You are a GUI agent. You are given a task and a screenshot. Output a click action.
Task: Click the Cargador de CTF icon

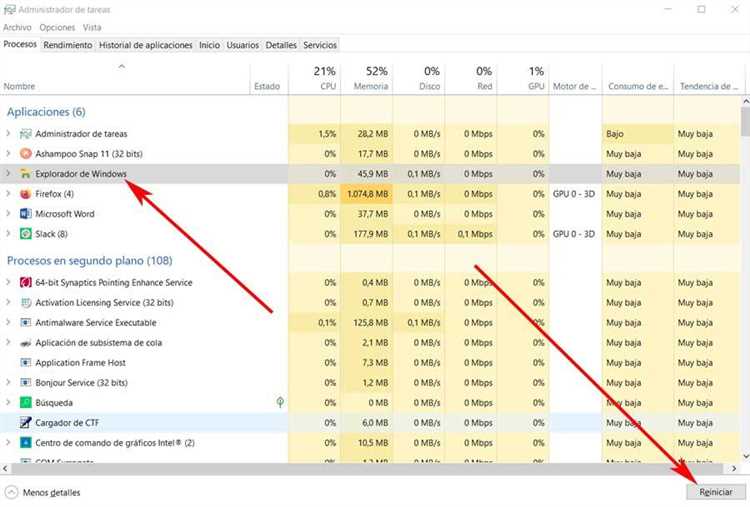coord(25,423)
